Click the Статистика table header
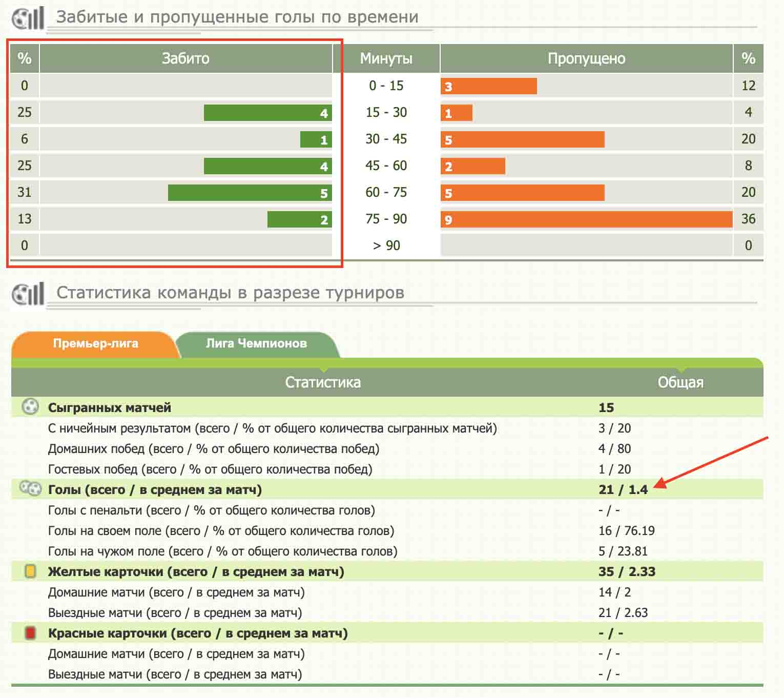The height and width of the screenshot is (698, 784). pyautogui.click(x=323, y=382)
